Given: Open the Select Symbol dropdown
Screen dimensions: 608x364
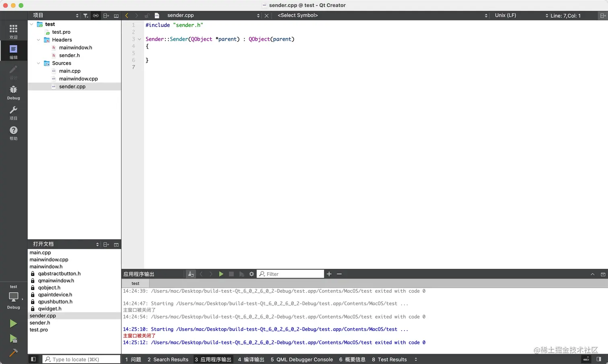Looking at the screenshot, I should 382,15.
